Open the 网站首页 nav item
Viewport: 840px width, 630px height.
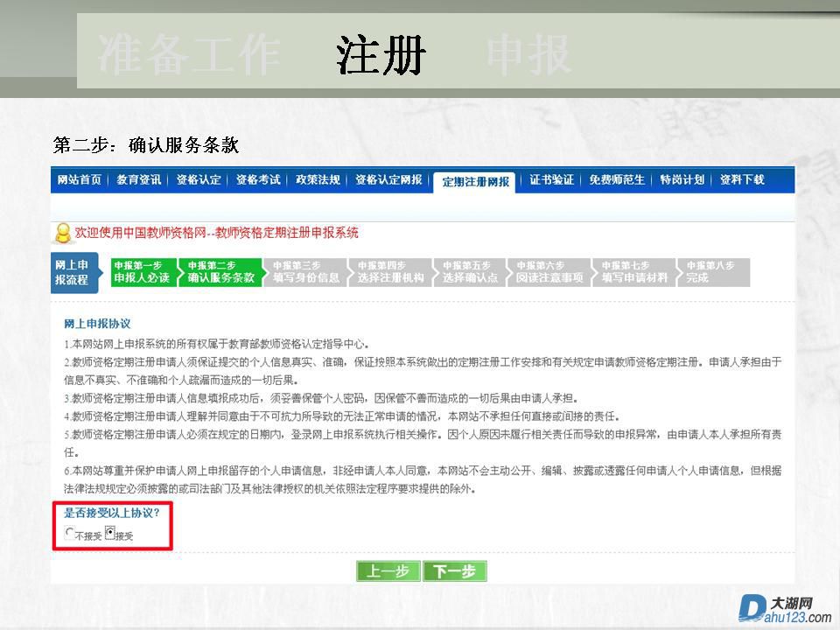click(79, 179)
